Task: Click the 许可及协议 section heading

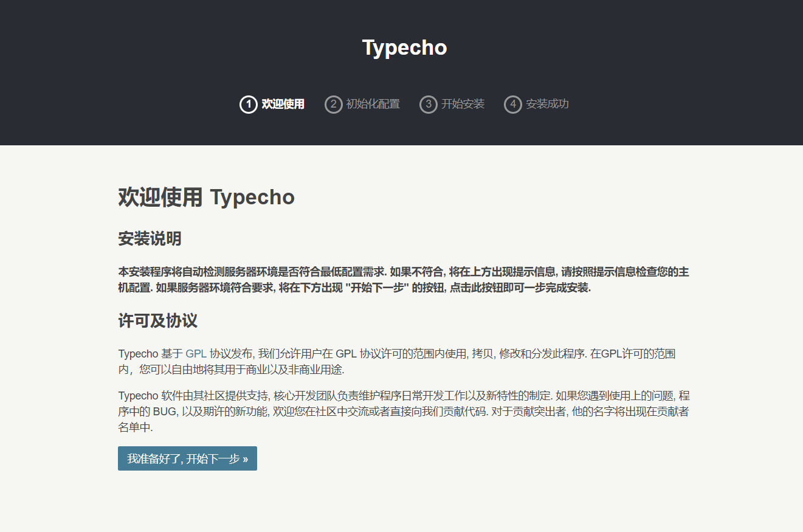Action: (157, 320)
